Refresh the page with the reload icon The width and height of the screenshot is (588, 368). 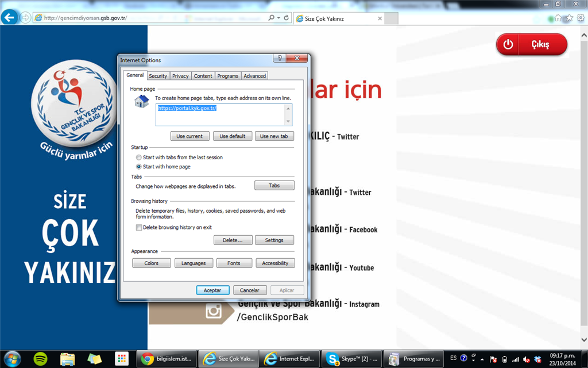coord(286,18)
